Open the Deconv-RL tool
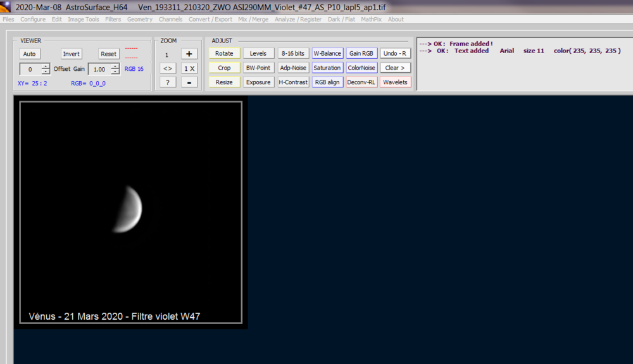 [361, 82]
